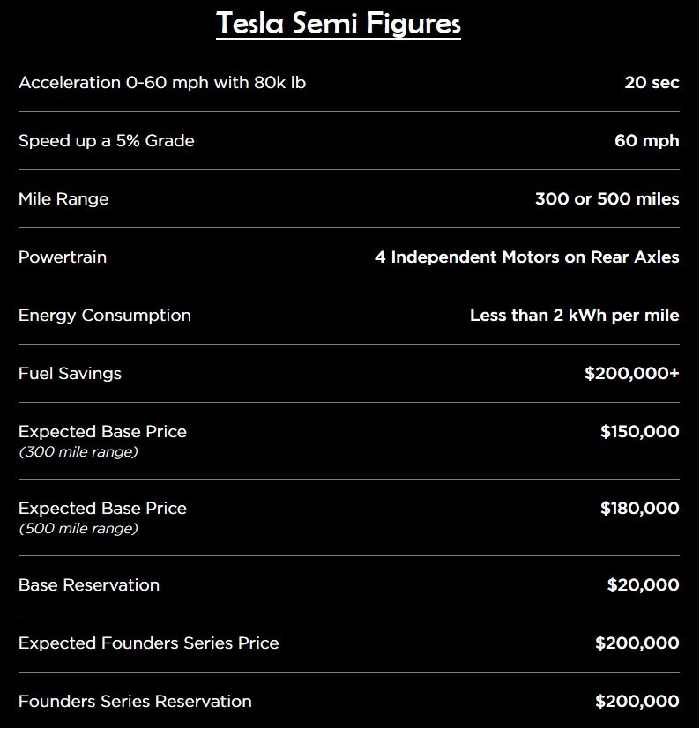Click the Tesla Semi Figures title

click(x=339, y=24)
